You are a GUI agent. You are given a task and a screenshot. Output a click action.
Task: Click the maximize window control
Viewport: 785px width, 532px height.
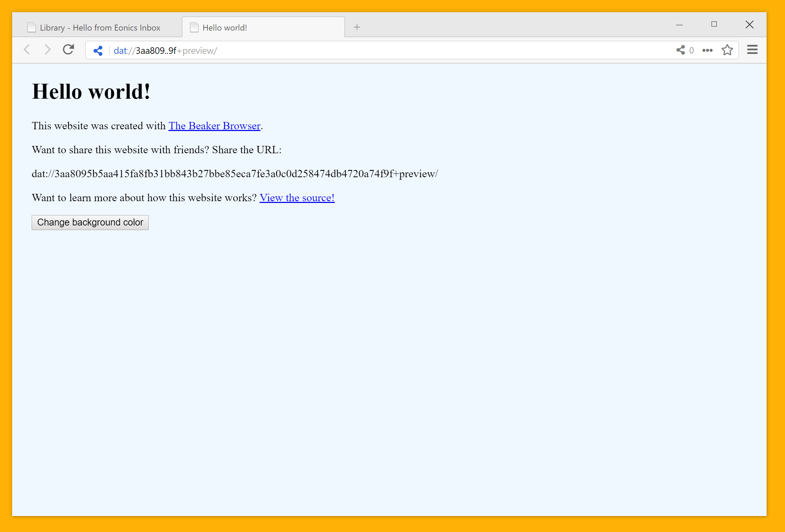714,24
